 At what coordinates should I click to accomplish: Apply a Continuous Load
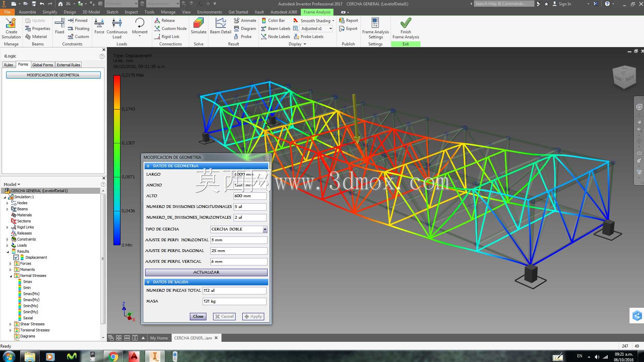117,28
